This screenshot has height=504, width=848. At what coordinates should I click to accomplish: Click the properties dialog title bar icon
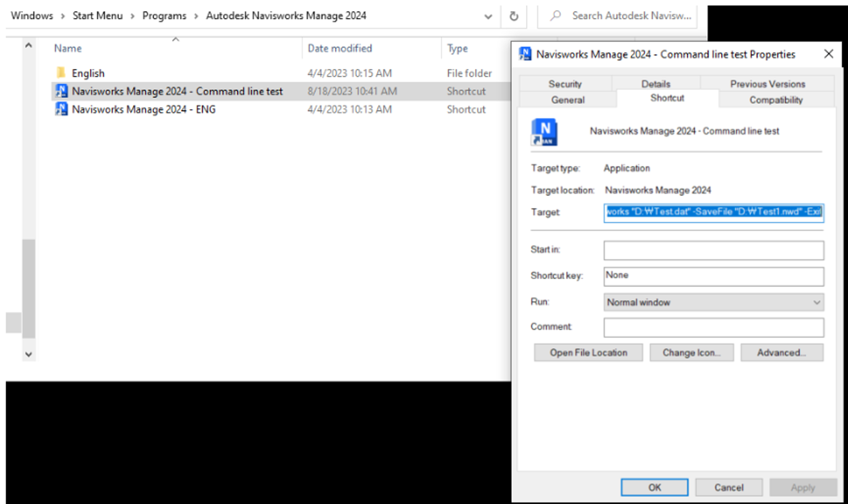click(x=525, y=54)
